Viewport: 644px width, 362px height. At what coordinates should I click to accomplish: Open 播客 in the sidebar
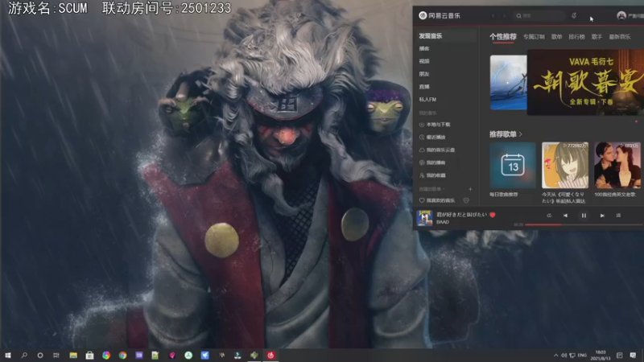coord(424,48)
